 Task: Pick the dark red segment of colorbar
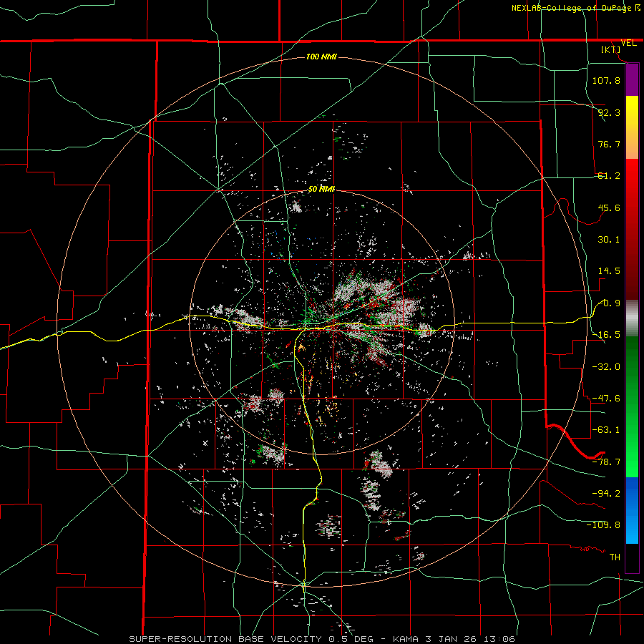(632, 230)
